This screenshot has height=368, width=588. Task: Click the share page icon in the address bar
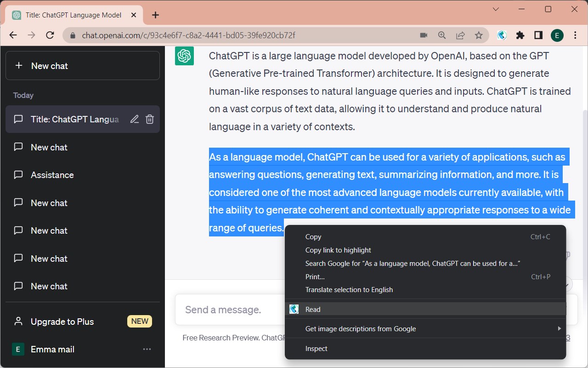[460, 35]
